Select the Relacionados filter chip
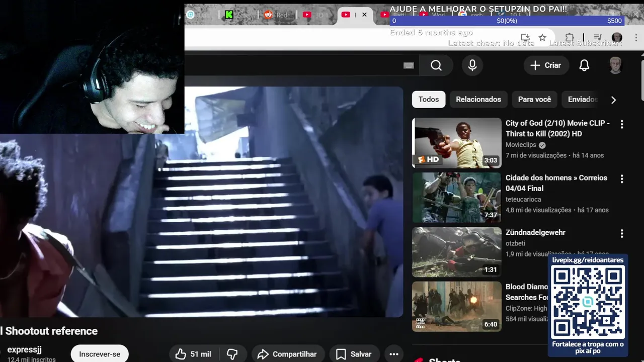 coord(478,100)
